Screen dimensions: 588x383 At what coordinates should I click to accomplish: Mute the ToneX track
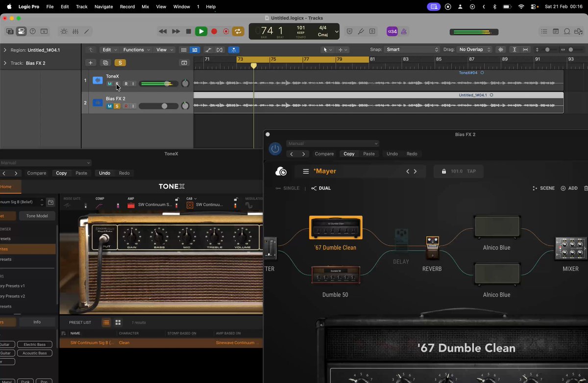pyautogui.click(x=110, y=84)
